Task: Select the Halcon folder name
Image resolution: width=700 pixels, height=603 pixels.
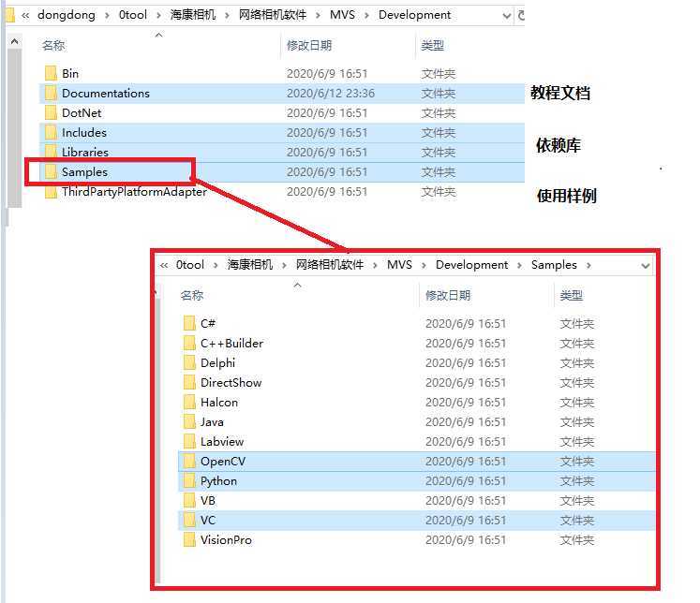Action: [219, 403]
